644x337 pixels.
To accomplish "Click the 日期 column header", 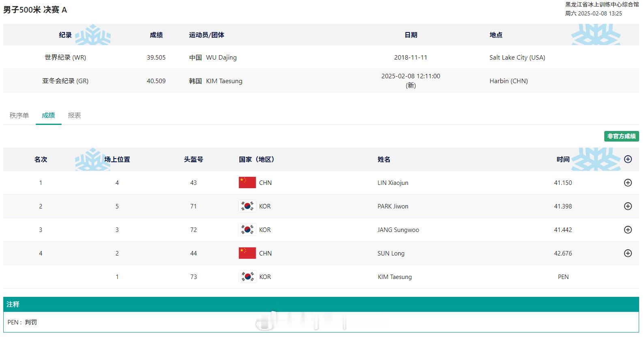I will (411, 35).
